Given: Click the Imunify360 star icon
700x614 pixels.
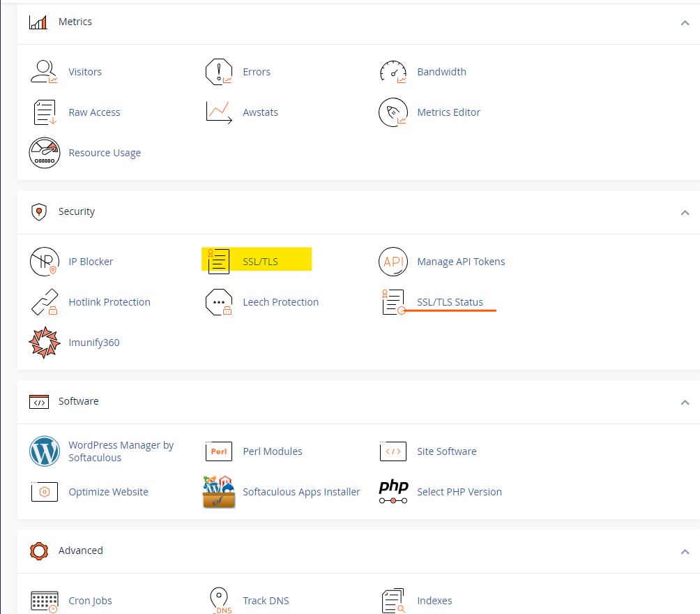Looking at the screenshot, I should [44, 343].
